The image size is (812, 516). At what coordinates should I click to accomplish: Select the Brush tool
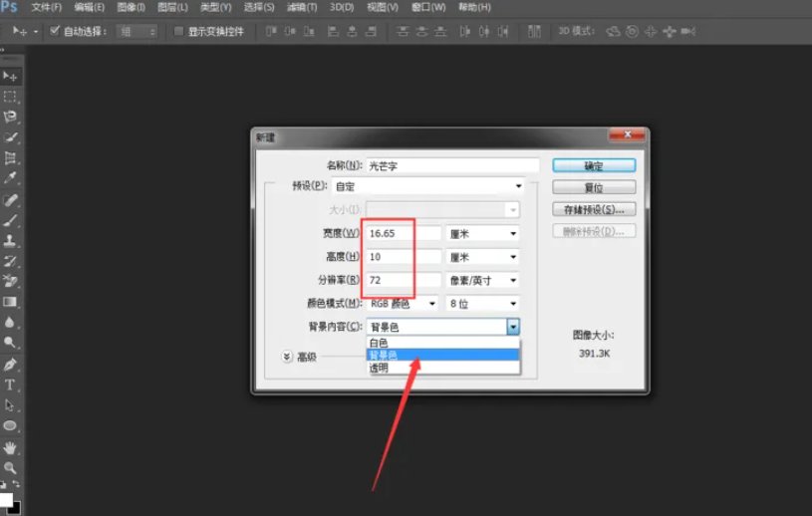point(10,220)
